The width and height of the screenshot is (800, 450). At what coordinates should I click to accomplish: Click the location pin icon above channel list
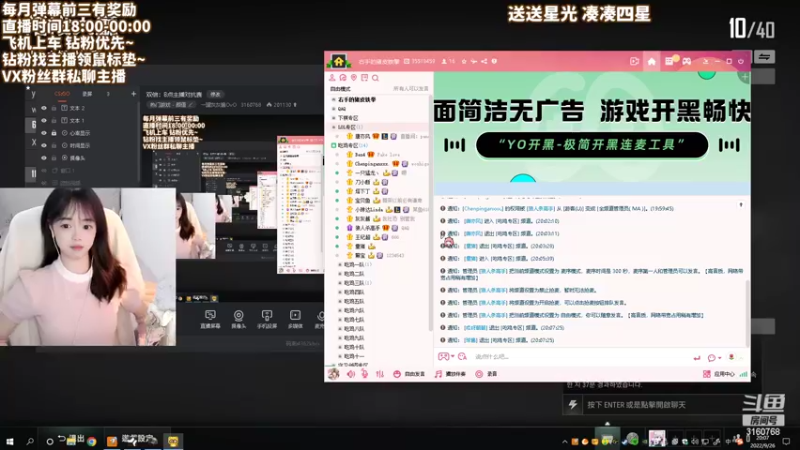pyautogui.click(x=354, y=78)
